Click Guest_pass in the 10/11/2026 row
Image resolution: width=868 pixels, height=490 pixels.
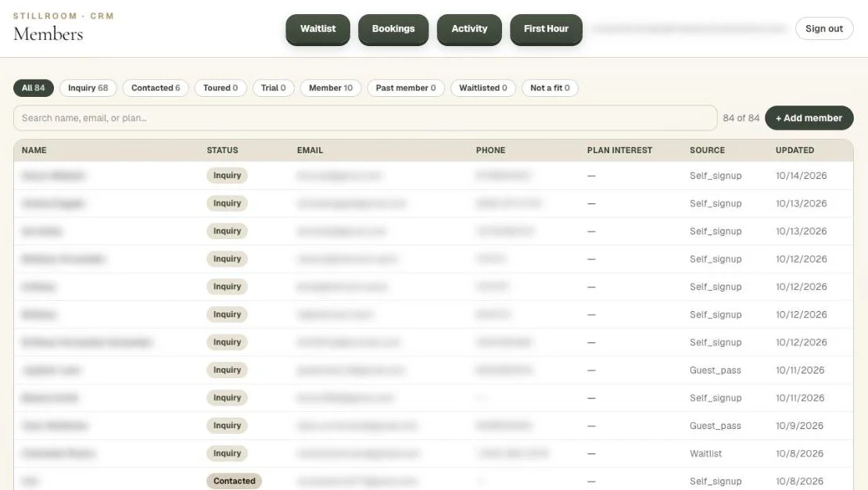716,370
